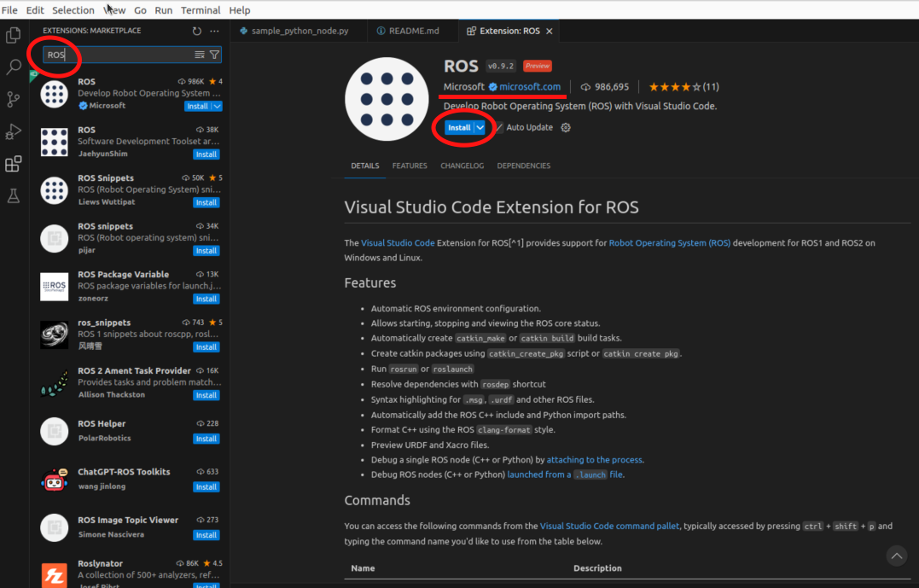Expand Install dropdown on Microsoft ROS list item
The width and height of the screenshot is (919, 588).
click(217, 106)
